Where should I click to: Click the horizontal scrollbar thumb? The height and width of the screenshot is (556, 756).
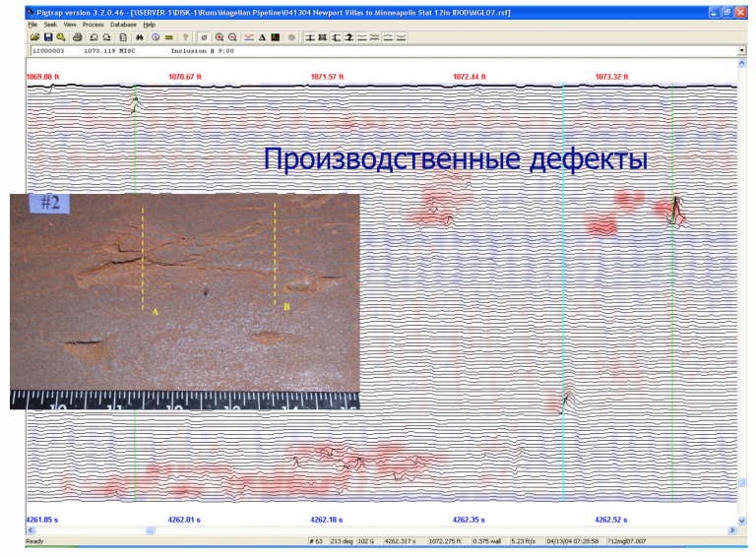pyautogui.click(x=151, y=530)
